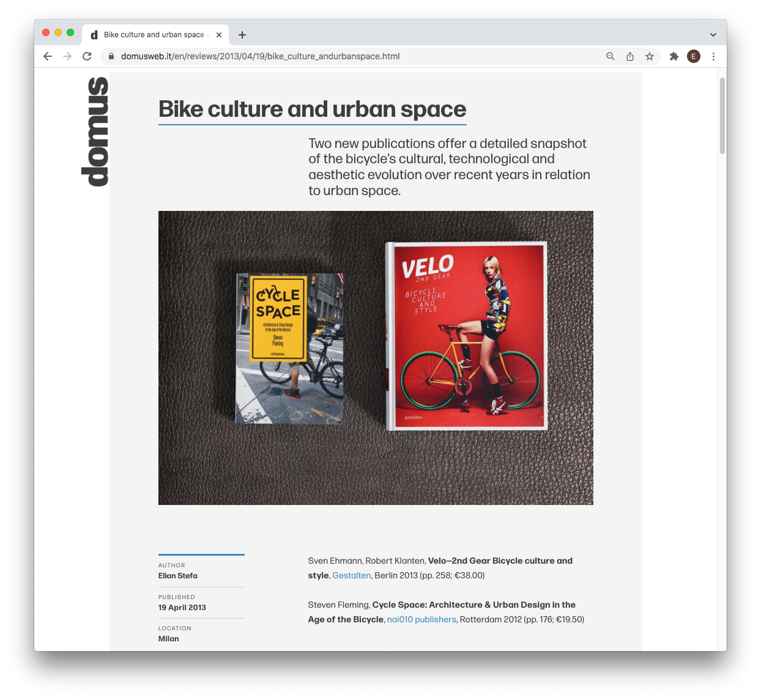
Task: Click the domusweb.it address bar
Action: pyautogui.click(x=352, y=56)
